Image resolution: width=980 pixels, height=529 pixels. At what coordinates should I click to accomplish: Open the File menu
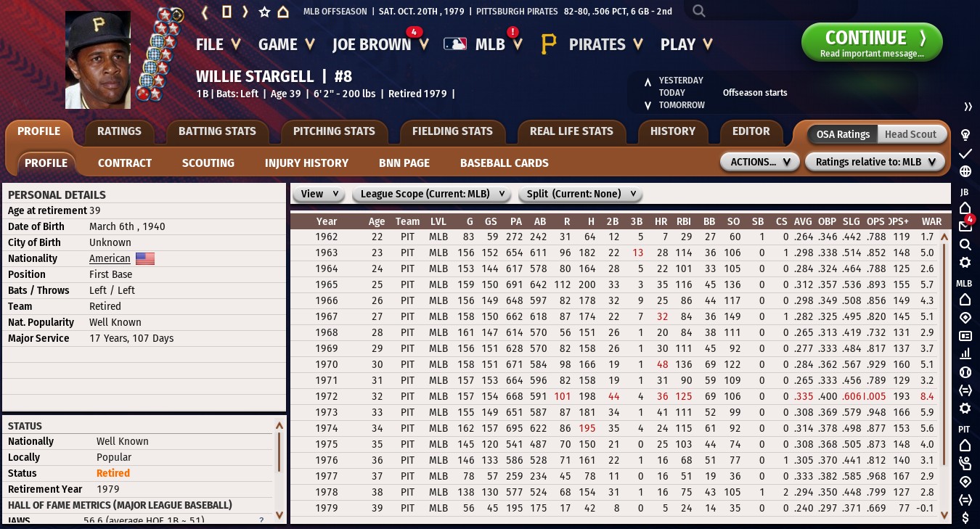click(x=218, y=44)
